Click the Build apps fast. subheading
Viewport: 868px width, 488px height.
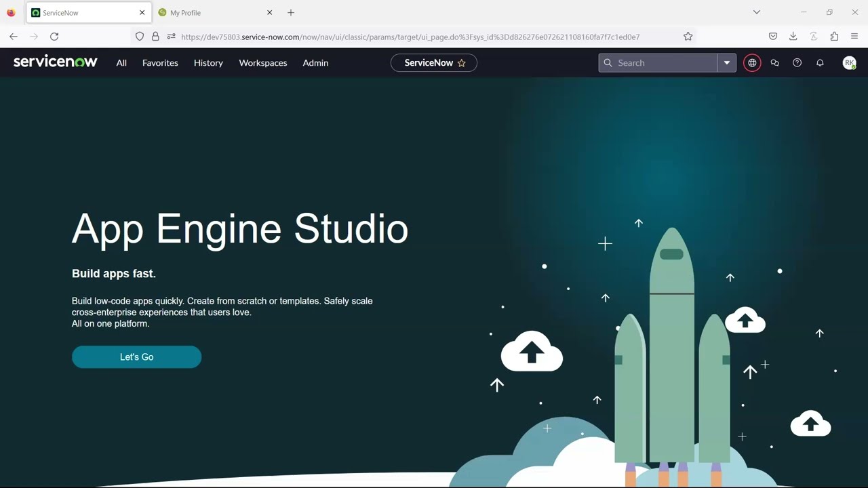[x=114, y=274]
